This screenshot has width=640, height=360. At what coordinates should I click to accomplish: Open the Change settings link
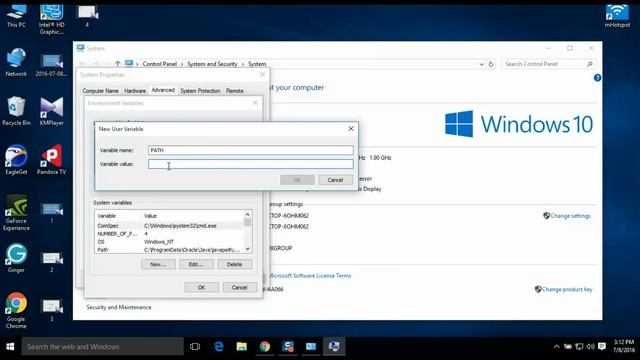click(x=570, y=216)
